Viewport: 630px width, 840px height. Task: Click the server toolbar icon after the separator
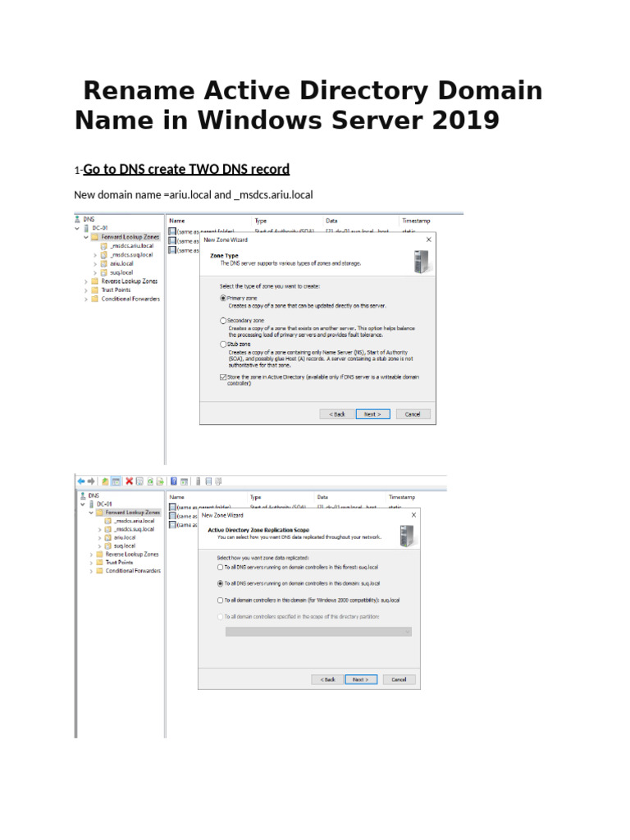click(x=199, y=481)
